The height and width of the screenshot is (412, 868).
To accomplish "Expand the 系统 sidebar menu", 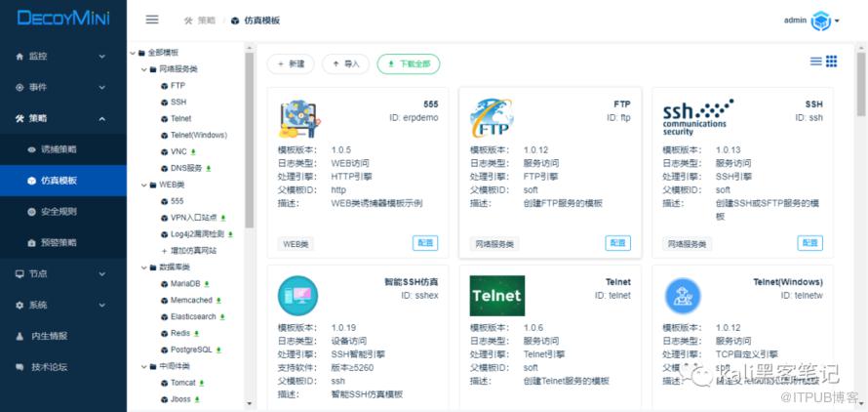I will tap(63, 305).
